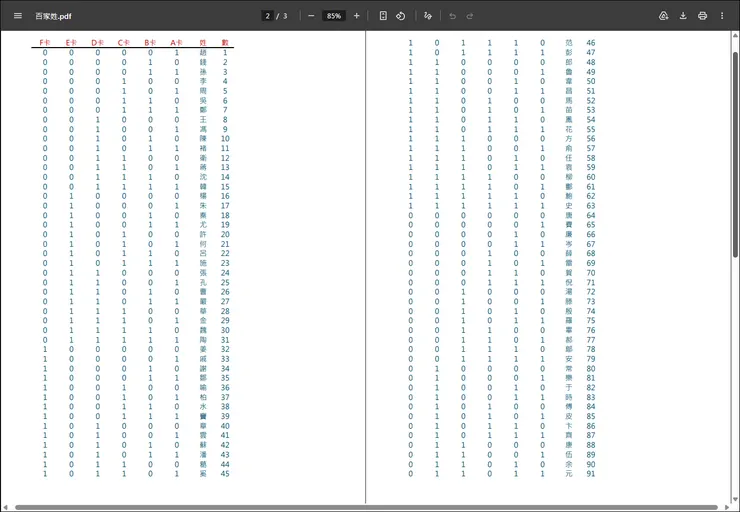Select number 72 on the right page

pyautogui.click(x=591, y=292)
